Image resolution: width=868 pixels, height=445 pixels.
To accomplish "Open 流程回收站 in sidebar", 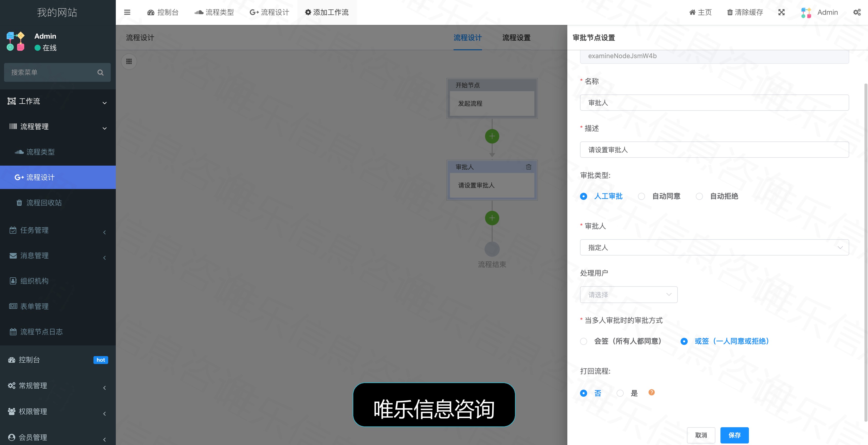I will pyautogui.click(x=58, y=203).
